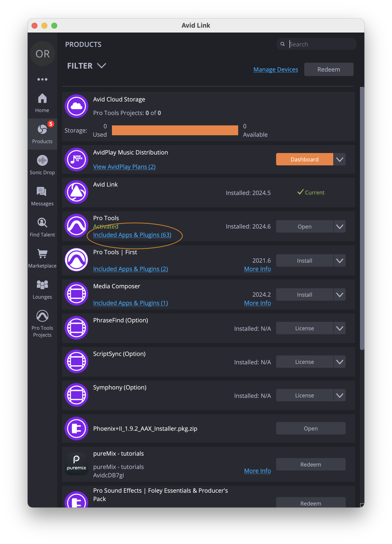Install Media Composer
This screenshot has height=544, width=392.
(304, 294)
